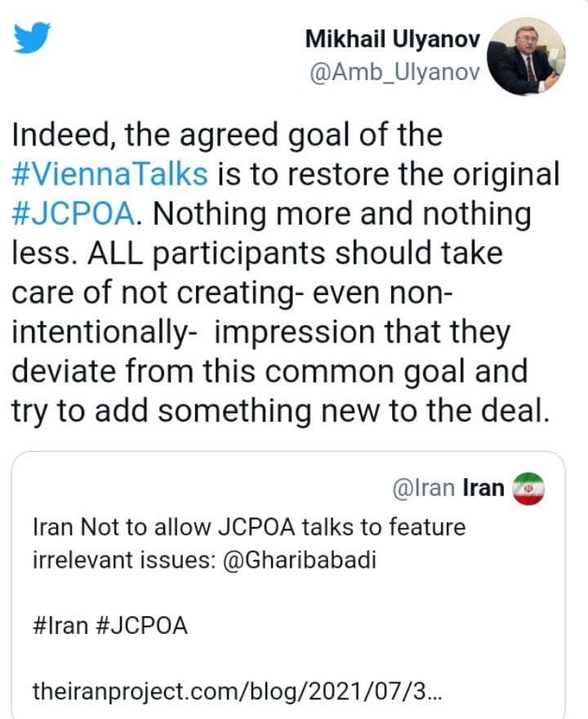This screenshot has height=719, width=588.
Task: Click the Twitter bird logo
Action: (33, 38)
